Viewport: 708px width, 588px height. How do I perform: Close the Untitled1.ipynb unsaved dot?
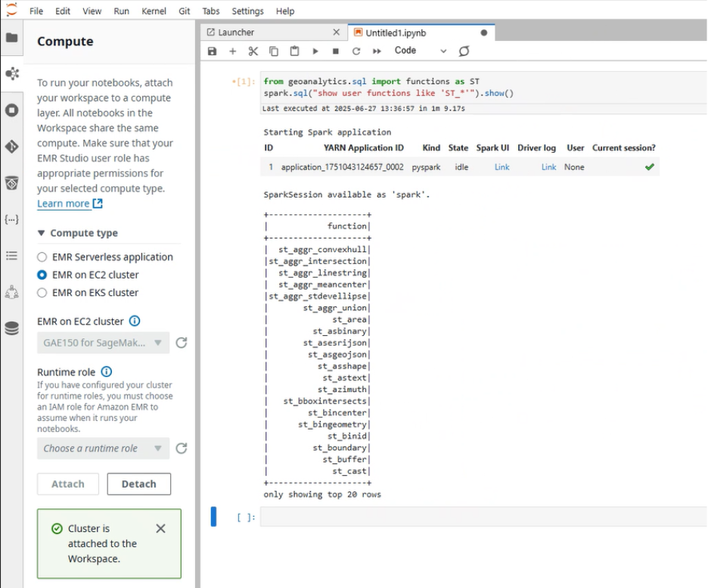(483, 33)
